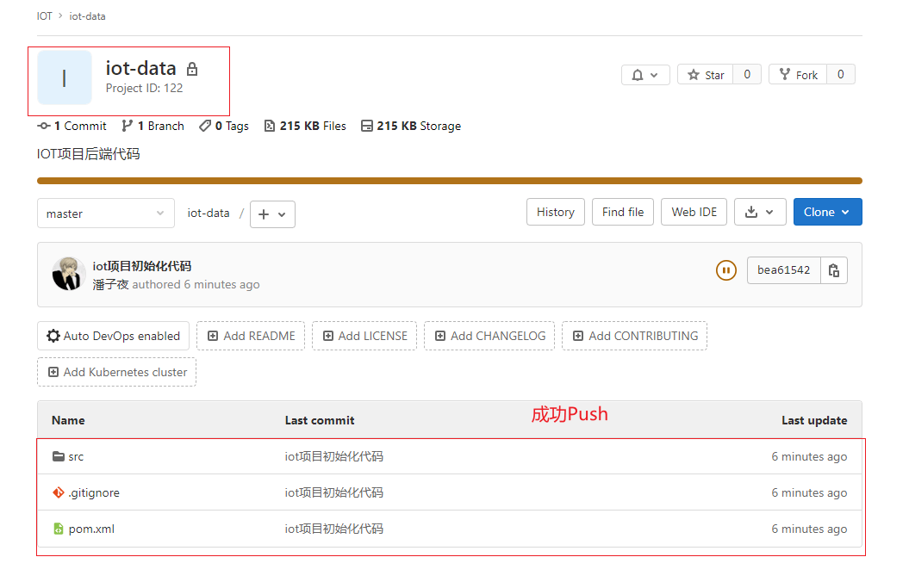Click '6 minutes ago' in the .gitignore row
Screen dimensions: 909x588
pos(809,492)
